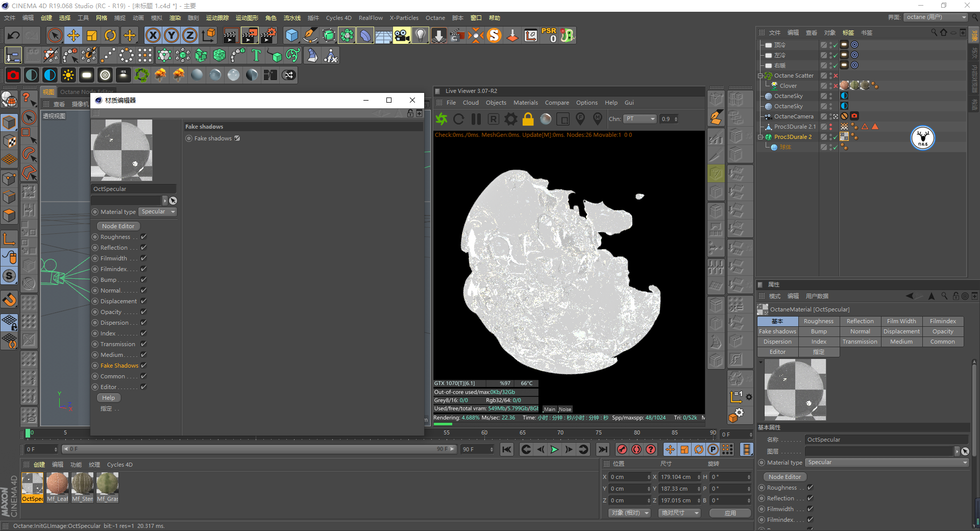Switch to Transmission tab in attributes

pos(860,342)
